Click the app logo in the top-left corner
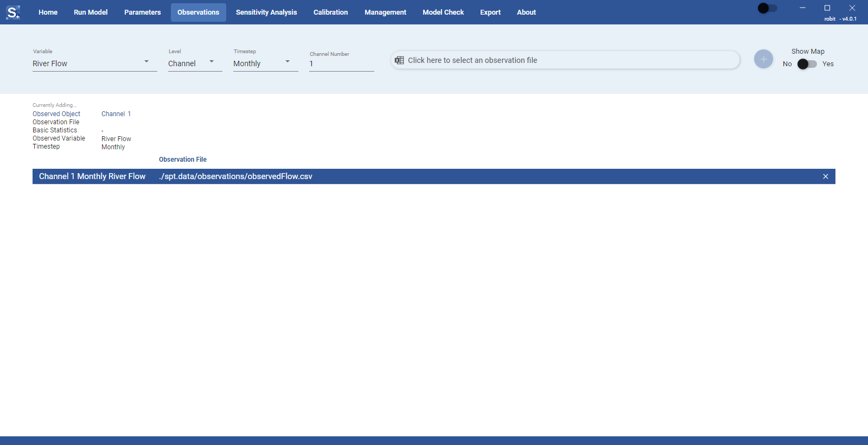 [x=13, y=12]
